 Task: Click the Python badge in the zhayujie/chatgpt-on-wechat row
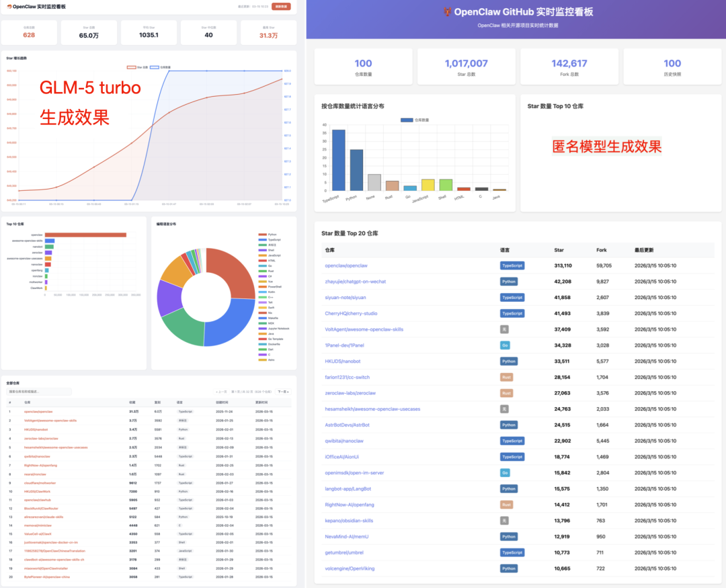coord(509,282)
